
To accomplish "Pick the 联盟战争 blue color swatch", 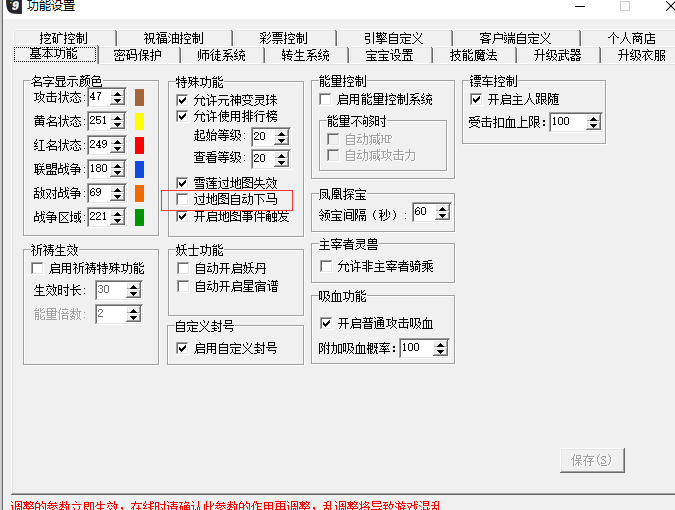I will pyautogui.click(x=139, y=170).
